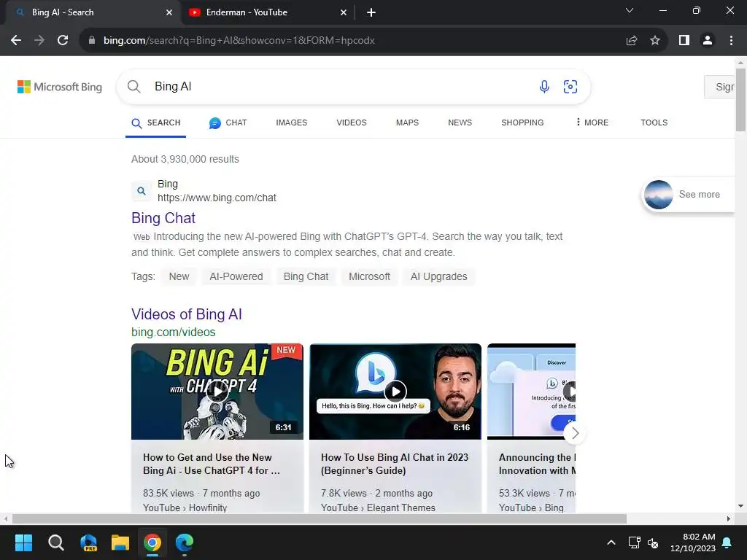Click the vertical scrollbar thumb
Screen dimensions: 747x560
tap(740, 99)
